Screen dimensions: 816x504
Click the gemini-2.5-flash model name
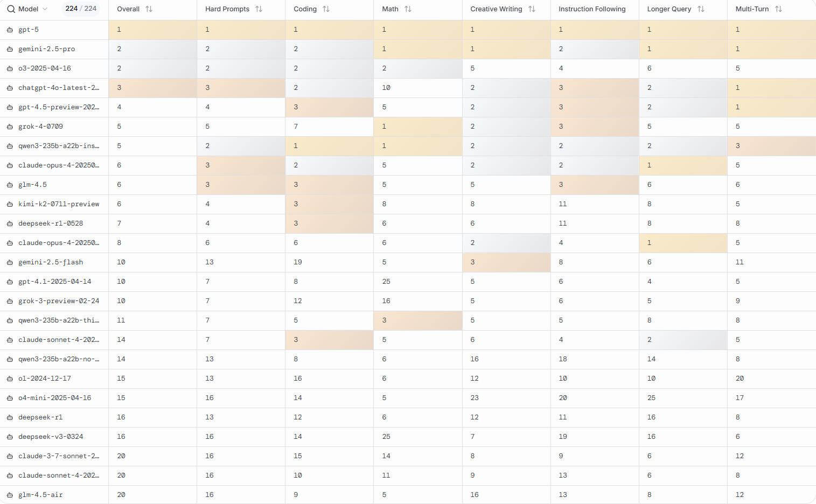(x=51, y=262)
